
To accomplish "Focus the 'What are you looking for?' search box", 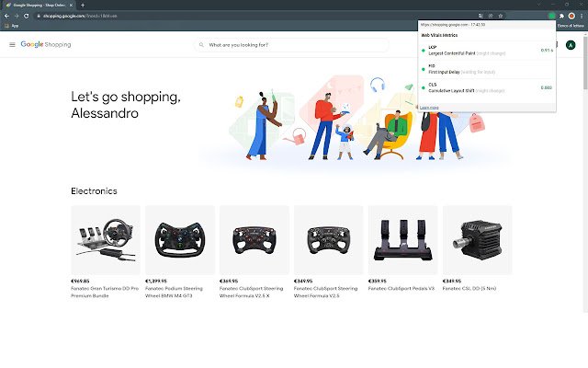I will 291,45.
